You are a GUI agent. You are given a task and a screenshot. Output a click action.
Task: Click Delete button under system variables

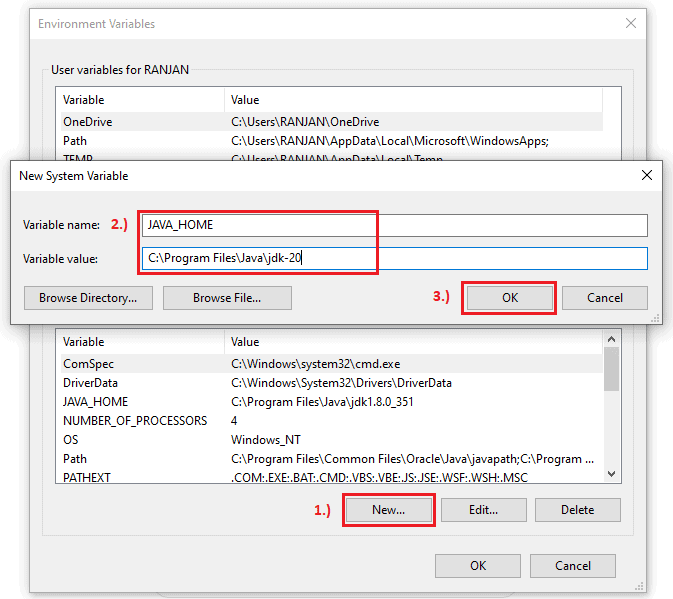(578, 510)
